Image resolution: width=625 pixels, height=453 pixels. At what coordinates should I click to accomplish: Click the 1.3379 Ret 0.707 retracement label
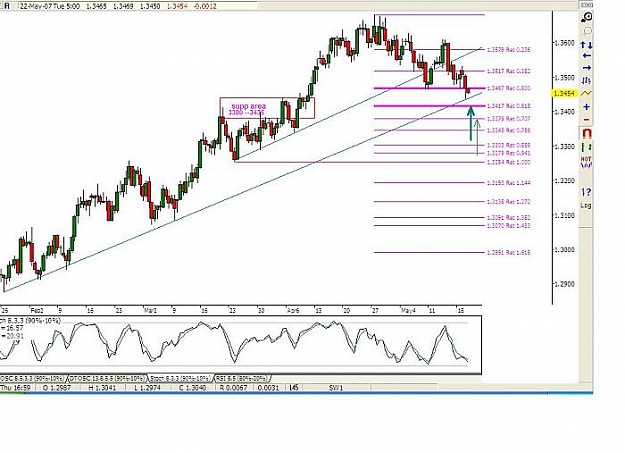click(509, 119)
